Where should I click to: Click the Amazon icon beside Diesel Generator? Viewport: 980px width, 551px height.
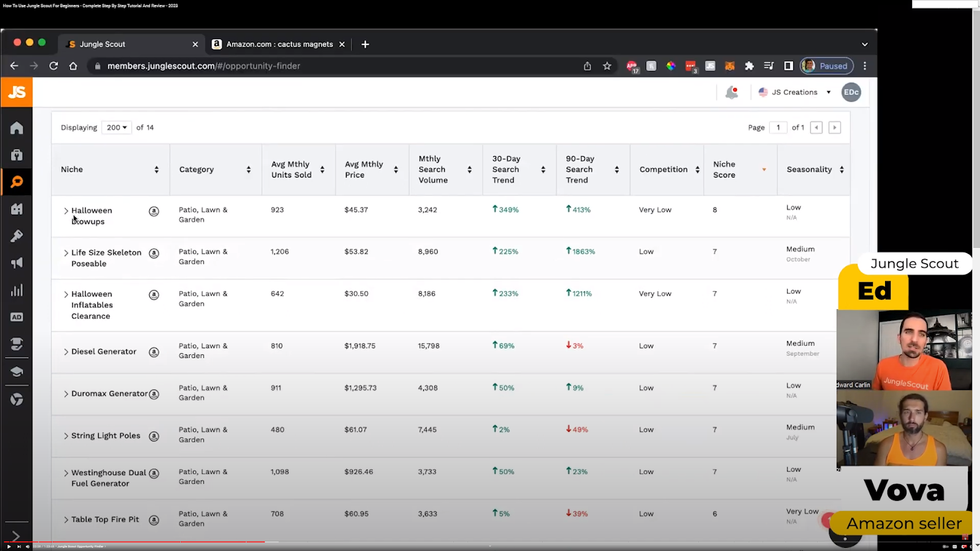[154, 352]
